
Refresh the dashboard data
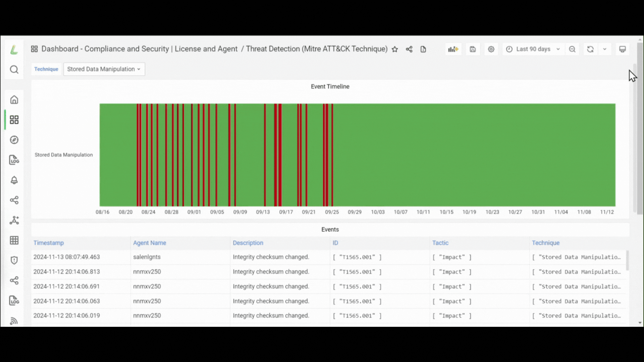(590, 49)
